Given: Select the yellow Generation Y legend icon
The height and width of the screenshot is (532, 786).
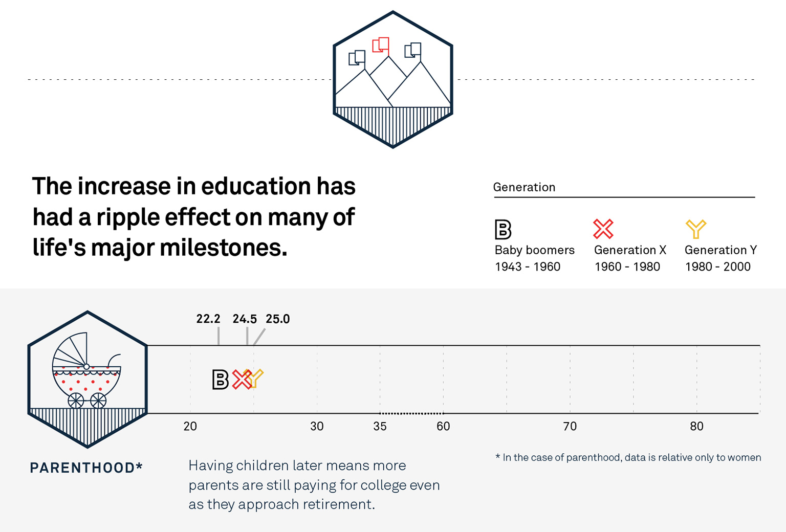Looking at the screenshot, I should (696, 229).
